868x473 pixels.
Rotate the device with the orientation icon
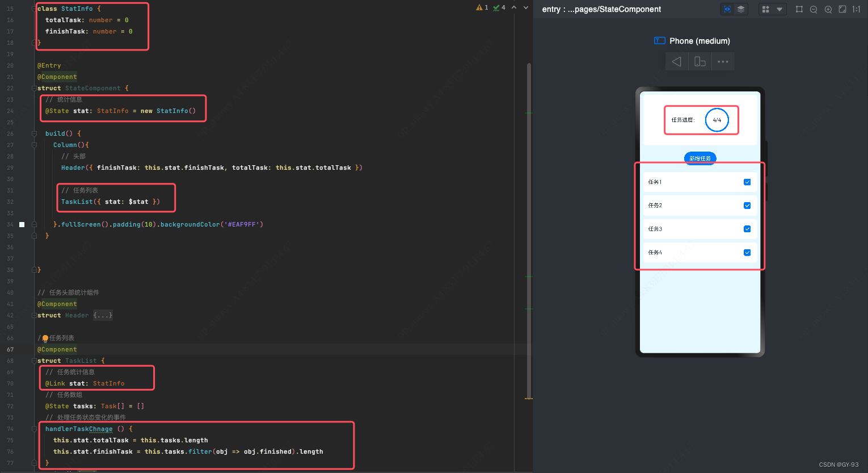[700, 61]
